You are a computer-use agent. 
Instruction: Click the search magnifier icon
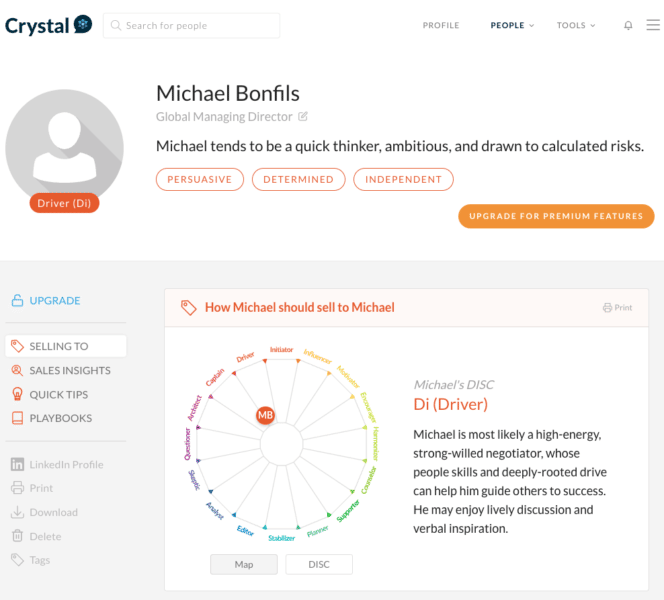coord(116,25)
